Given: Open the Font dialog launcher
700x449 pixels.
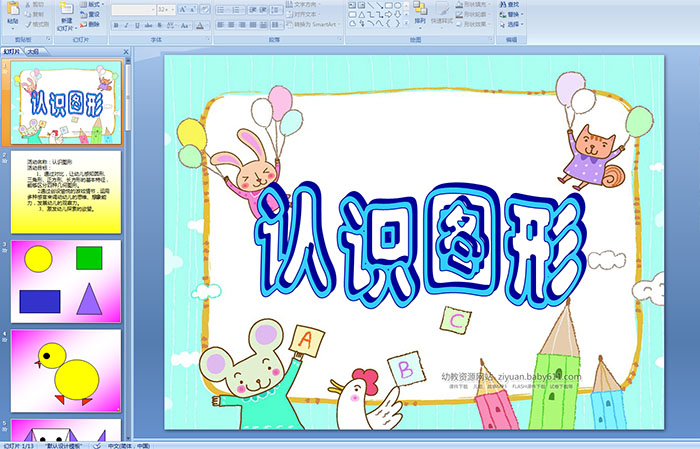Looking at the screenshot, I should point(208,39).
